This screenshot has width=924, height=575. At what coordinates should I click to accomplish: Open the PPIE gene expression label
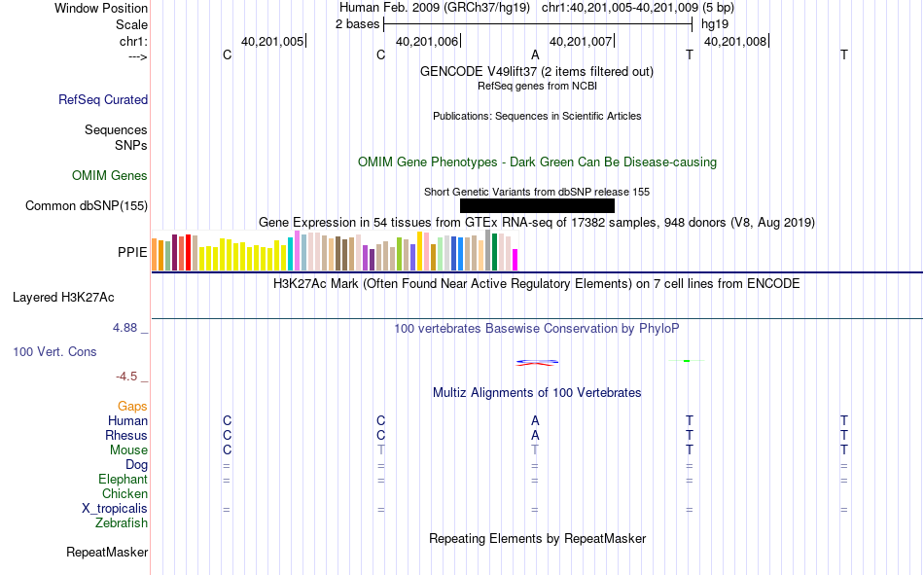(x=132, y=252)
